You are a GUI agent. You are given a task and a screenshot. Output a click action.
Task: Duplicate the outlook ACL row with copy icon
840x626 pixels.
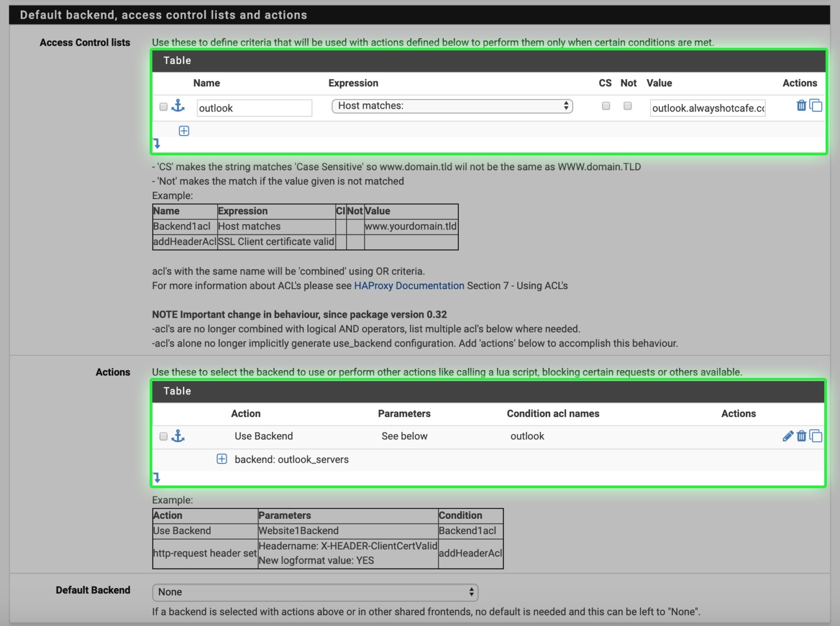pos(815,106)
